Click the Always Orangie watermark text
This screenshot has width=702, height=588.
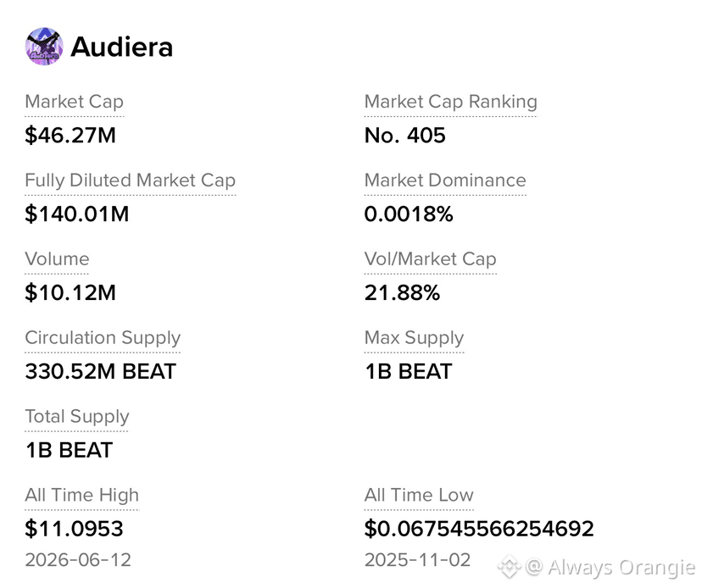click(611, 568)
